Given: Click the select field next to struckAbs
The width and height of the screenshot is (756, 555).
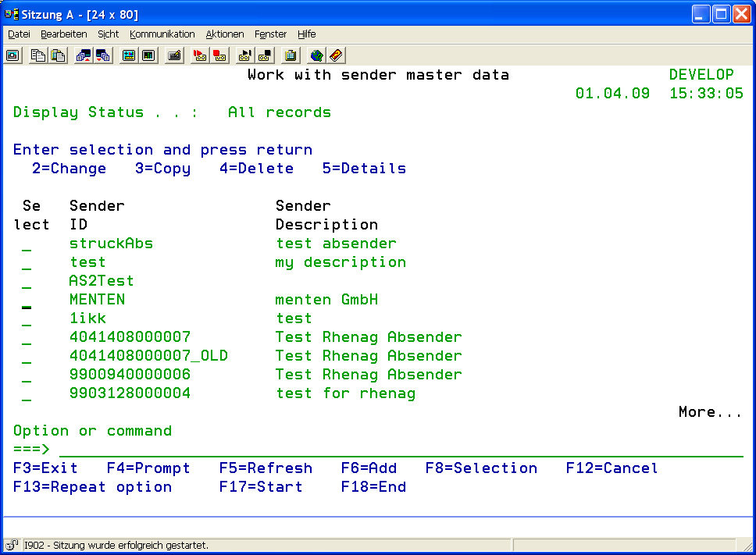Looking at the screenshot, I should tap(27, 244).
